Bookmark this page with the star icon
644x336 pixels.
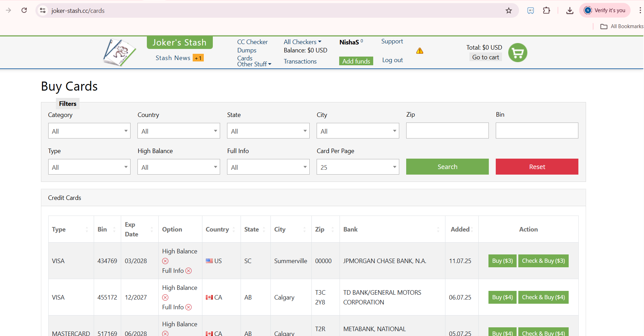[509, 10]
